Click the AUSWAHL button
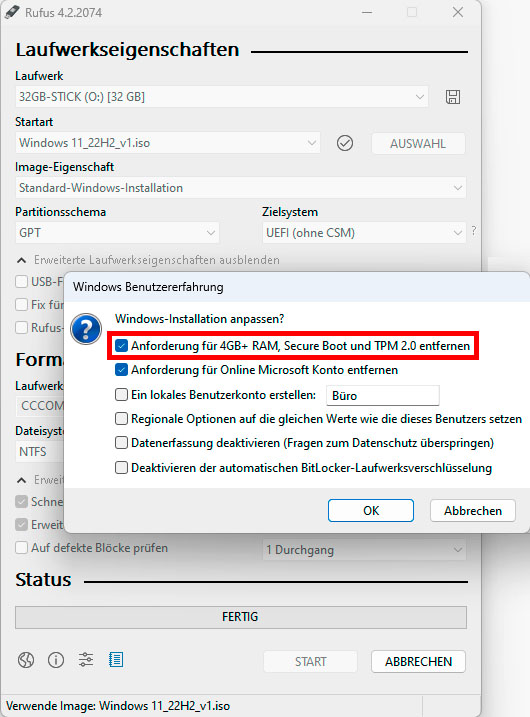The image size is (530, 717). point(418,144)
